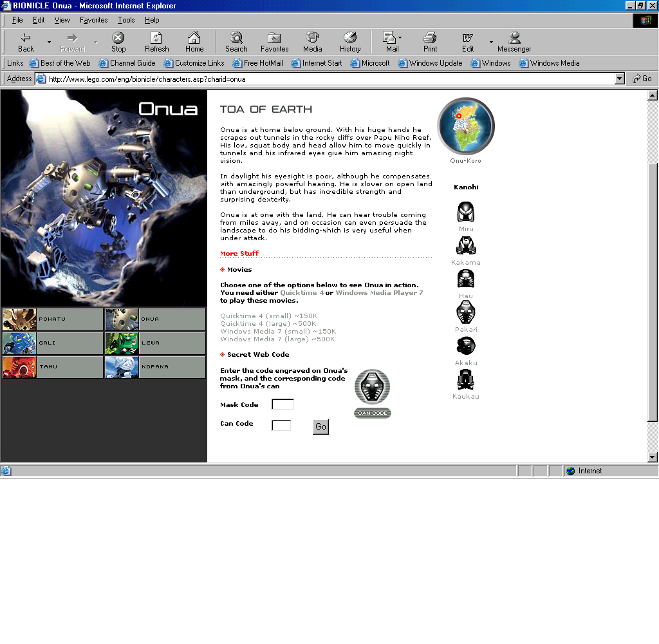Expand the Mail options dropdown arrow
659x644 pixels.
(x=400, y=37)
